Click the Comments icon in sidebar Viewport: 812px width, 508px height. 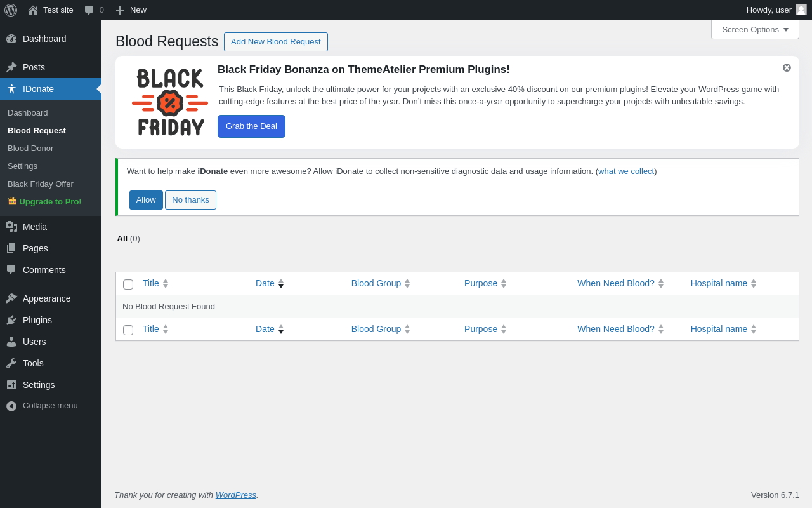click(x=11, y=270)
